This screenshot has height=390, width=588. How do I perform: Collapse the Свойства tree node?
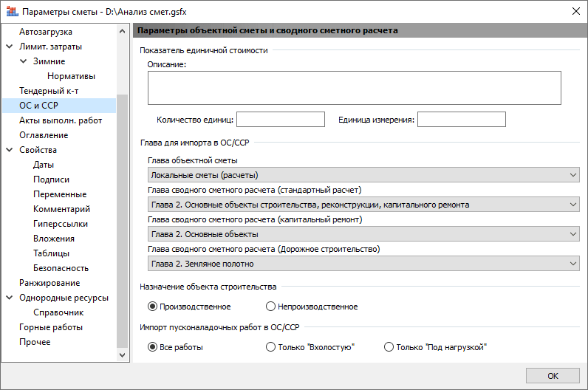[x=10, y=150]
